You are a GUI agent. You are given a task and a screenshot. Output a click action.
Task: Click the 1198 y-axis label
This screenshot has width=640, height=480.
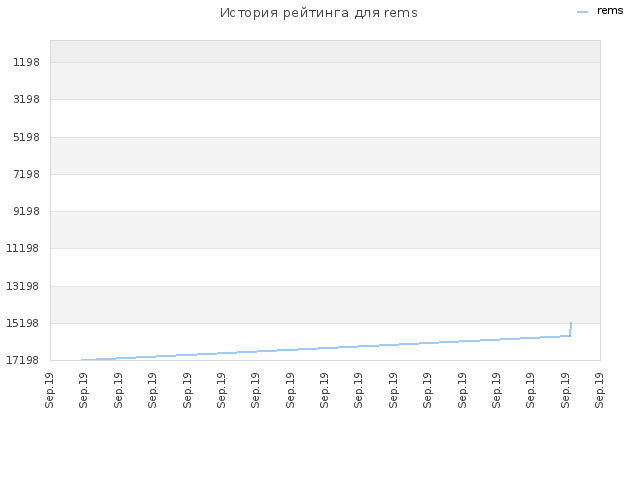(27, 62)
